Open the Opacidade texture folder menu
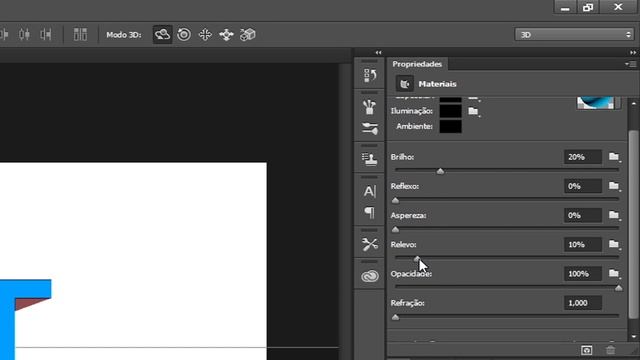Viewport: 640px width, 360px height. pyautogui.click(x=614, y=273)
